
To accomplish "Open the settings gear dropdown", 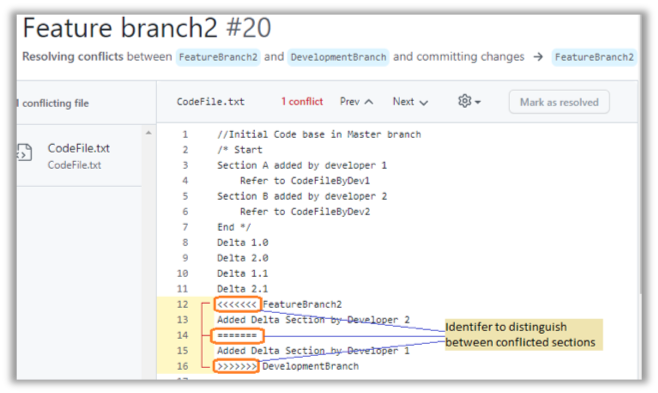I will pos(469,102).
